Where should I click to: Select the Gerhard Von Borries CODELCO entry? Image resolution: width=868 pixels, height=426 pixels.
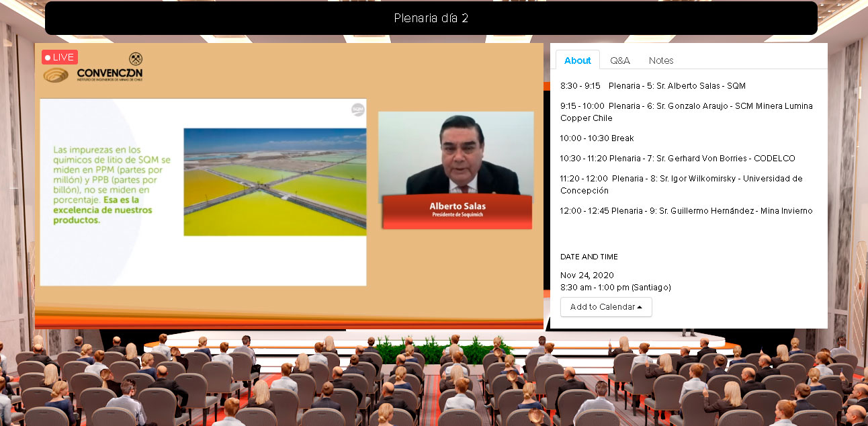tap(677, 159)
